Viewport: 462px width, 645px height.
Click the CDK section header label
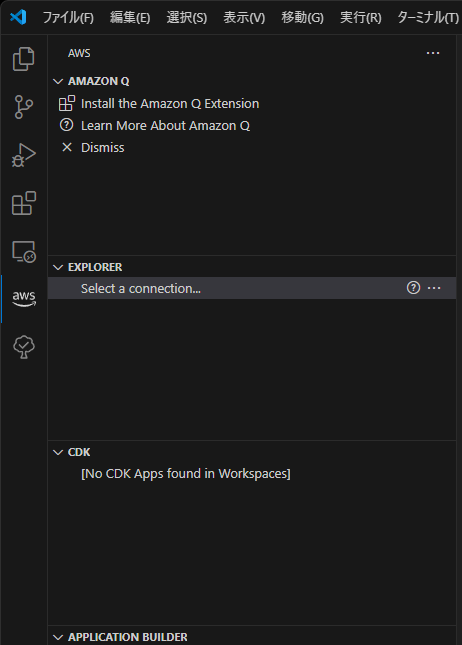[x=79, y=452]
